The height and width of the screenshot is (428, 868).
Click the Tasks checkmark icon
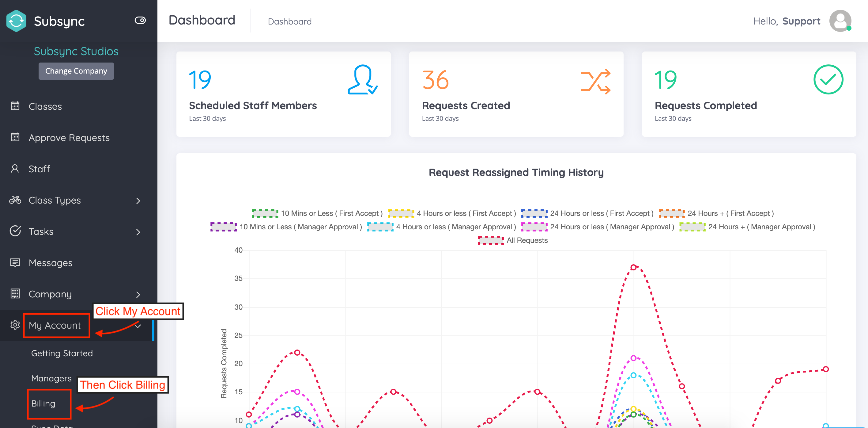click(x=15, y=231)
